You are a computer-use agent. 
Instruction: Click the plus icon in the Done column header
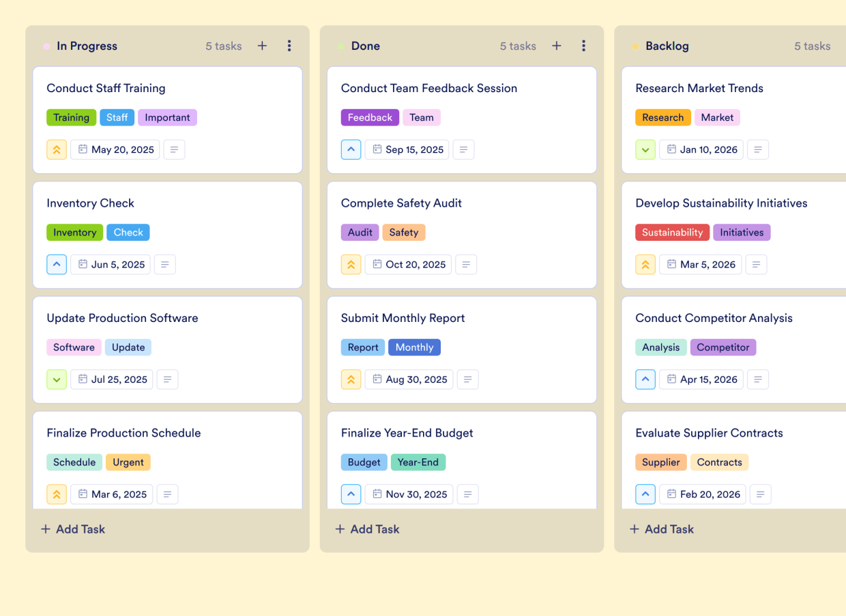coord(556,46)
